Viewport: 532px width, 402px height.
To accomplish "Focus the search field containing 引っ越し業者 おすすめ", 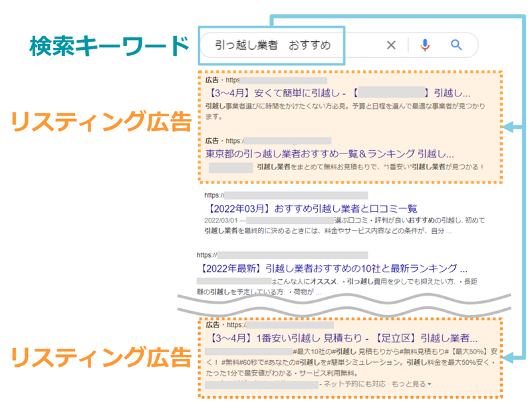I will click(339, 45).
